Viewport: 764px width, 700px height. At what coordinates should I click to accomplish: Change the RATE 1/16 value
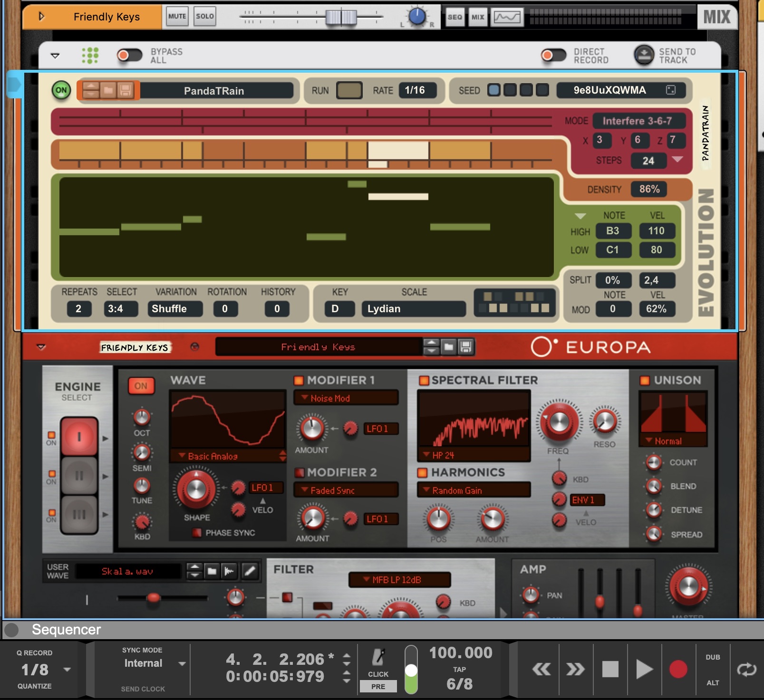(417, 90)
